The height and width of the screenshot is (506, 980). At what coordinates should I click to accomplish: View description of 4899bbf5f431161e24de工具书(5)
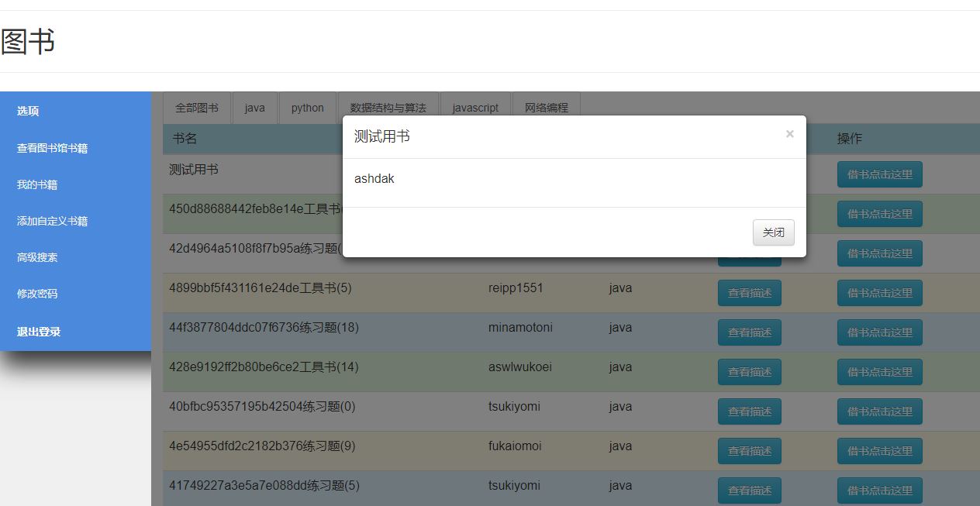[x=749, y=292]
